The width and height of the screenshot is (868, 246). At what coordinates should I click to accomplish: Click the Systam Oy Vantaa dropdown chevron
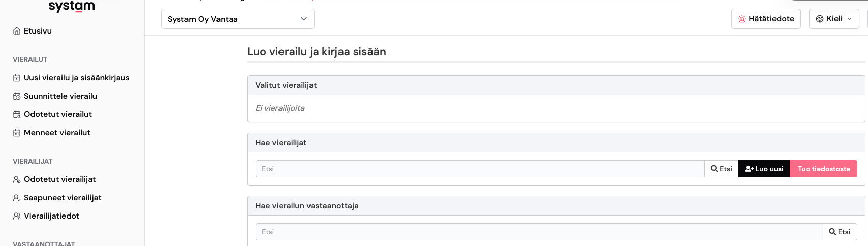[304, 19]
